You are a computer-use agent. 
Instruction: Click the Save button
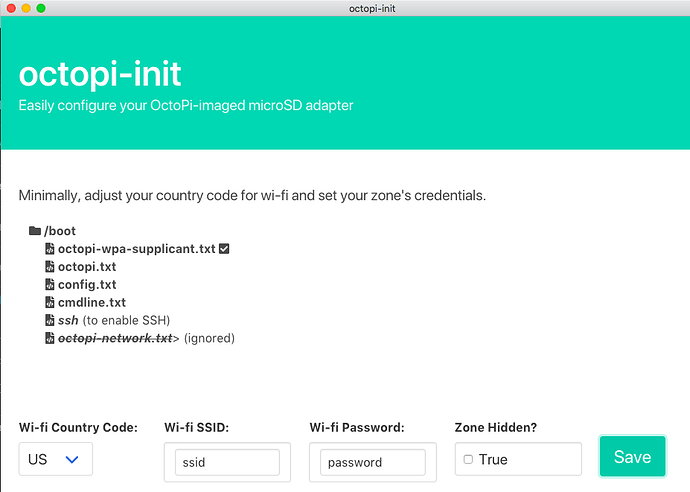(x=632, y=456)
